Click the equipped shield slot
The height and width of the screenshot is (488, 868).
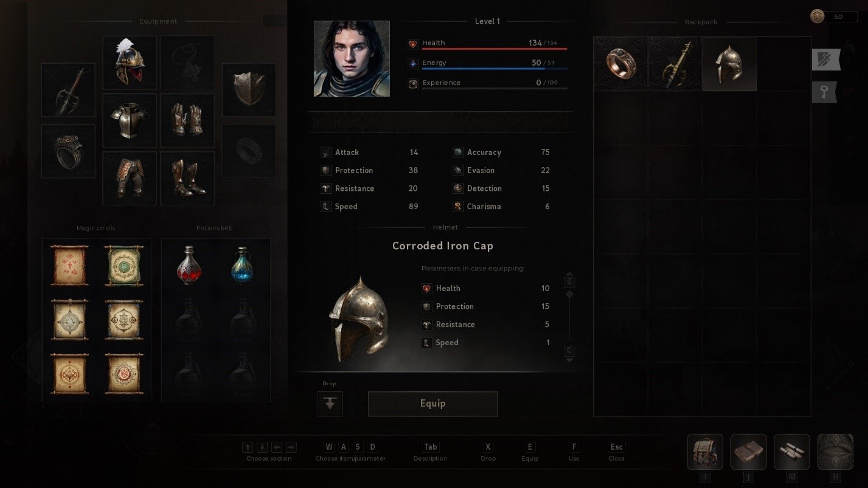tap(249, 90)
